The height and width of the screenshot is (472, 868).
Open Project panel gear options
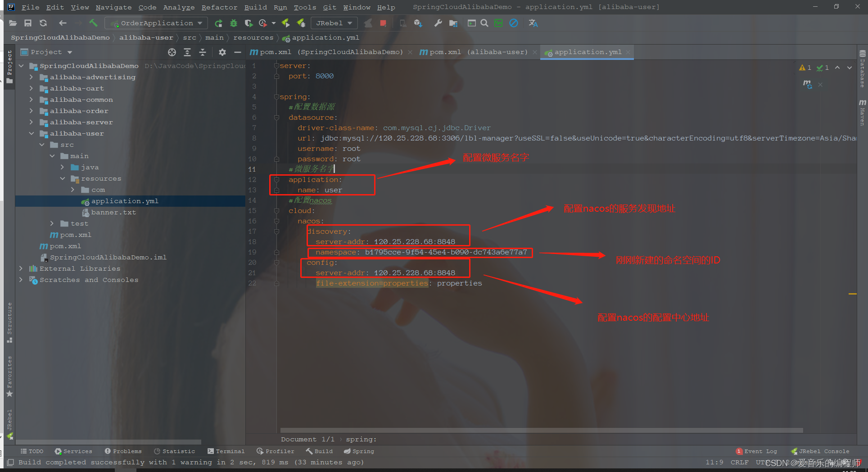point(222,52)
